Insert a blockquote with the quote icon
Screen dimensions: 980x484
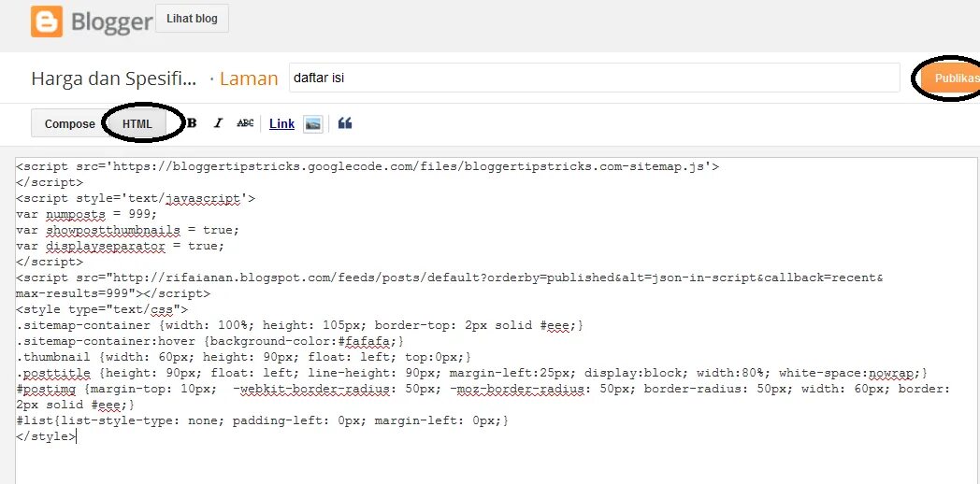tap(345, 123)
